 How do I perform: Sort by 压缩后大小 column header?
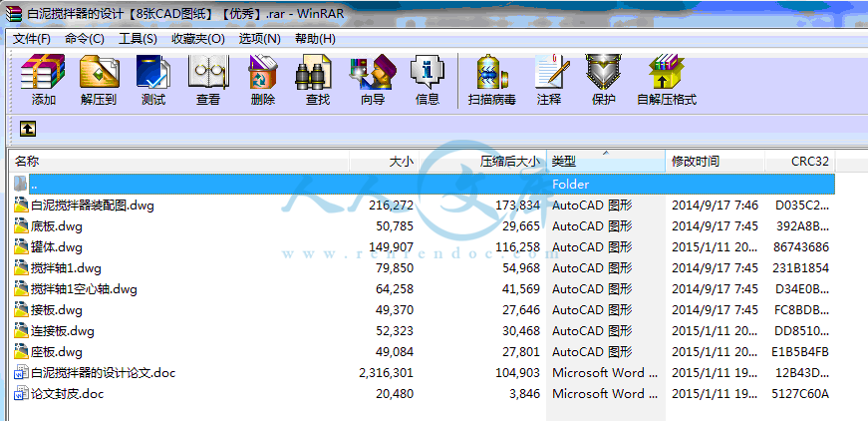pyautogui.click(x=483, y=162)
